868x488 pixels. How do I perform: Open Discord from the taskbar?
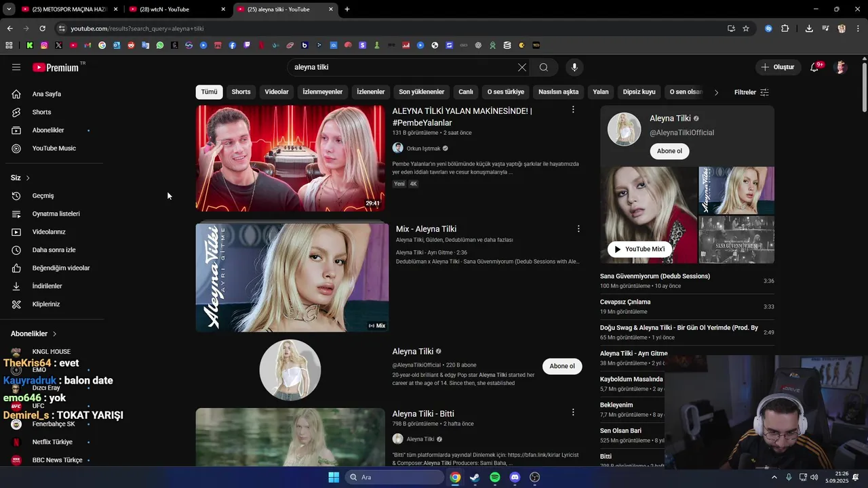[515, 477]
